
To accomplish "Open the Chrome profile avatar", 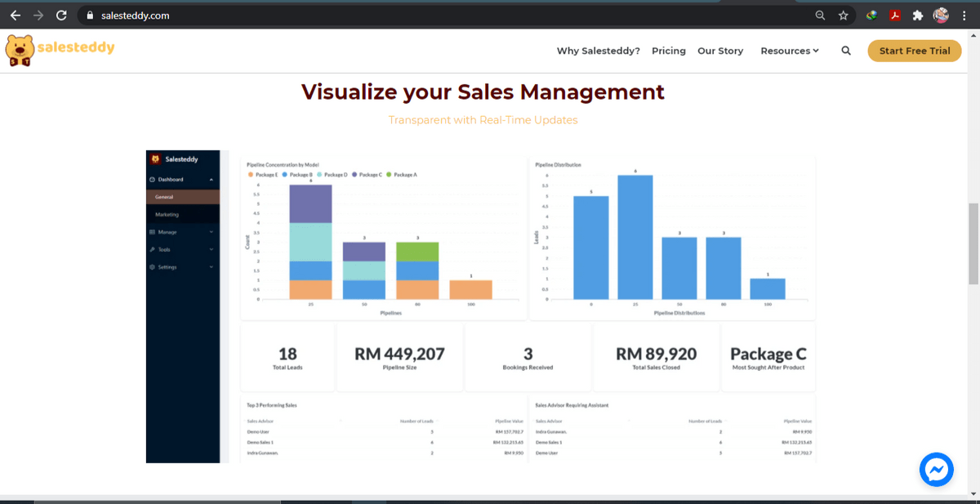I will tap(941, 16).
